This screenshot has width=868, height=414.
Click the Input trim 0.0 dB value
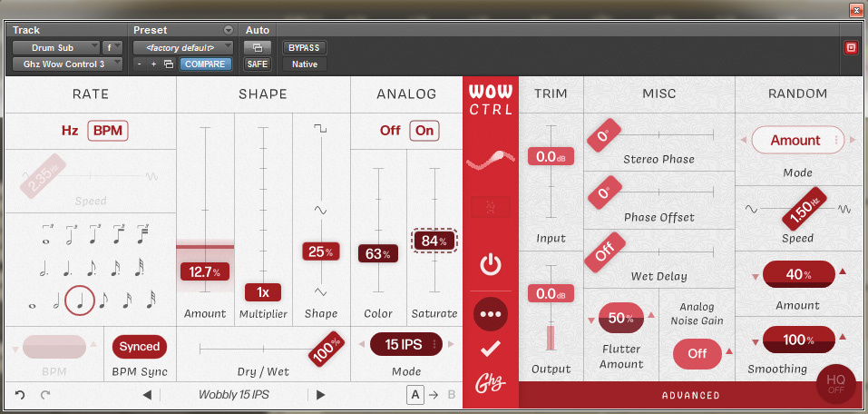click(551, 156)
